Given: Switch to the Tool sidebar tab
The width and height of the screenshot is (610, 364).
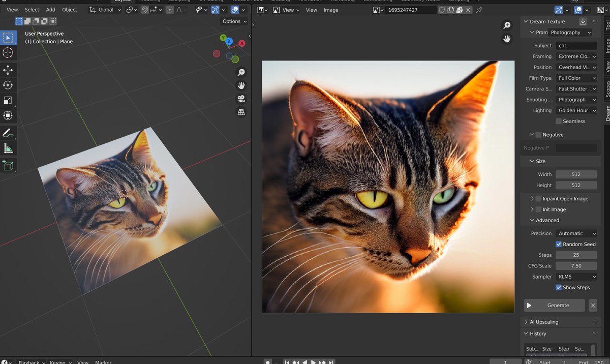Looking at the screenshot, I should (607, 25).
